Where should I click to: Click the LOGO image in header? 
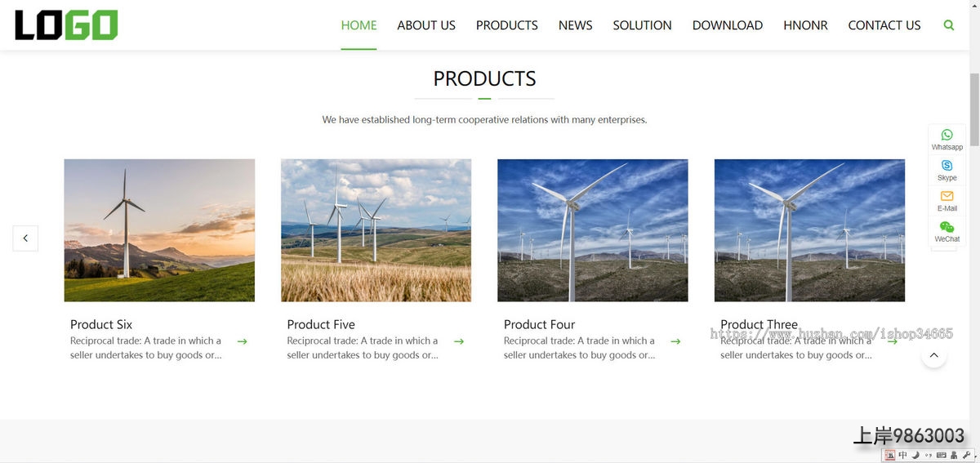pyautogui.click(x=66, y=25)
